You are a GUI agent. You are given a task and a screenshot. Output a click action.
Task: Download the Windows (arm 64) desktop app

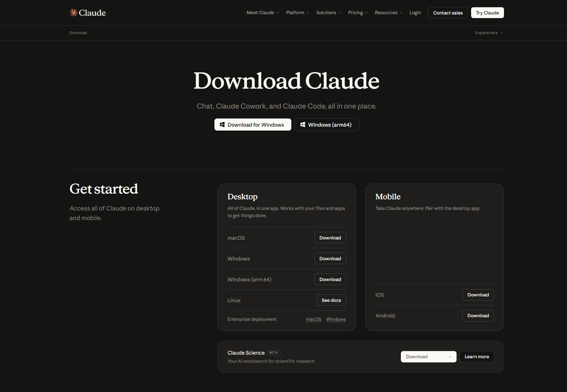point(330,279)
